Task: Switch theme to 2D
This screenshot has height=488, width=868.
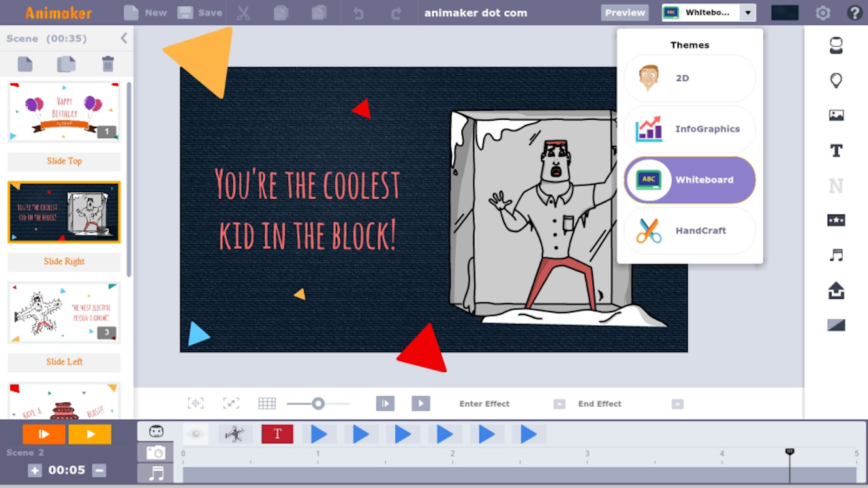Action: pos(689,78)
